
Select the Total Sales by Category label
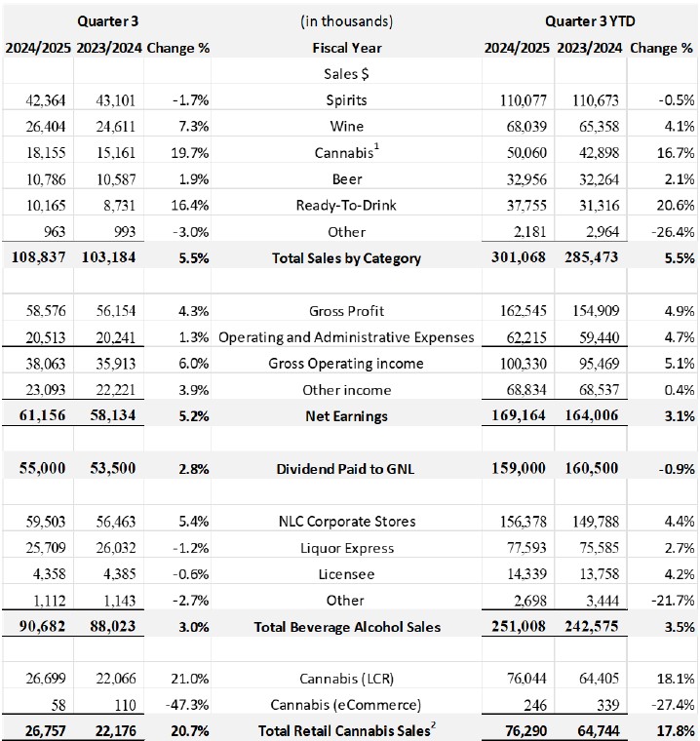point(346,258)
